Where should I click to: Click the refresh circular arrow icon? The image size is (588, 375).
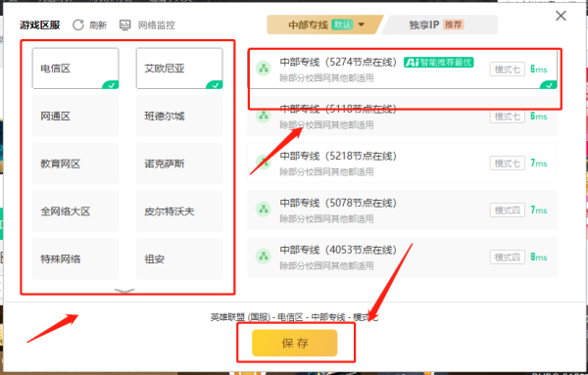point(78,25)
